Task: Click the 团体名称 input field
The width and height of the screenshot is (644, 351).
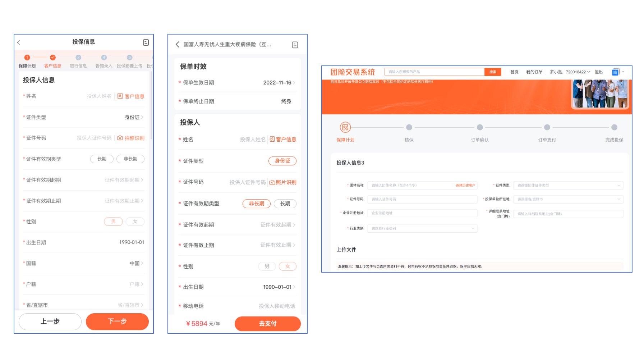Action: [x=410, y=186]
